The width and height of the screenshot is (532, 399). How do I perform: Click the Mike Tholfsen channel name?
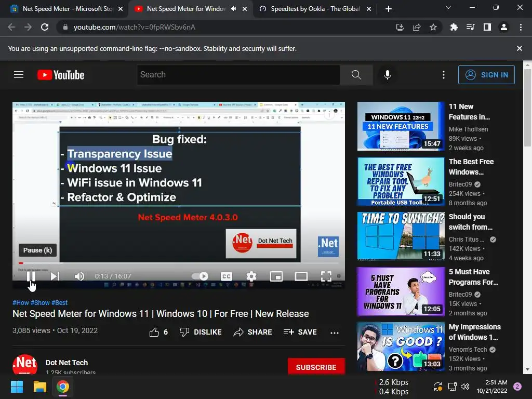[x=468, y=129]
